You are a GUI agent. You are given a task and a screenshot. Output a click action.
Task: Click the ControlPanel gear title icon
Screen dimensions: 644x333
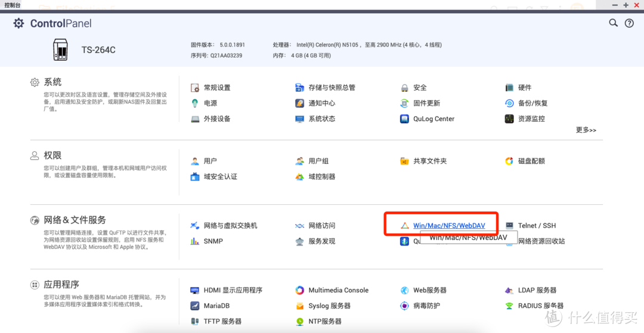18,23
